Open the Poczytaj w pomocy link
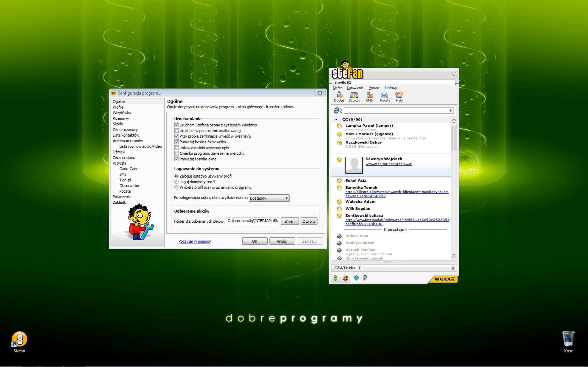Screen dimensions: 588x367 [x=195, y=241]
